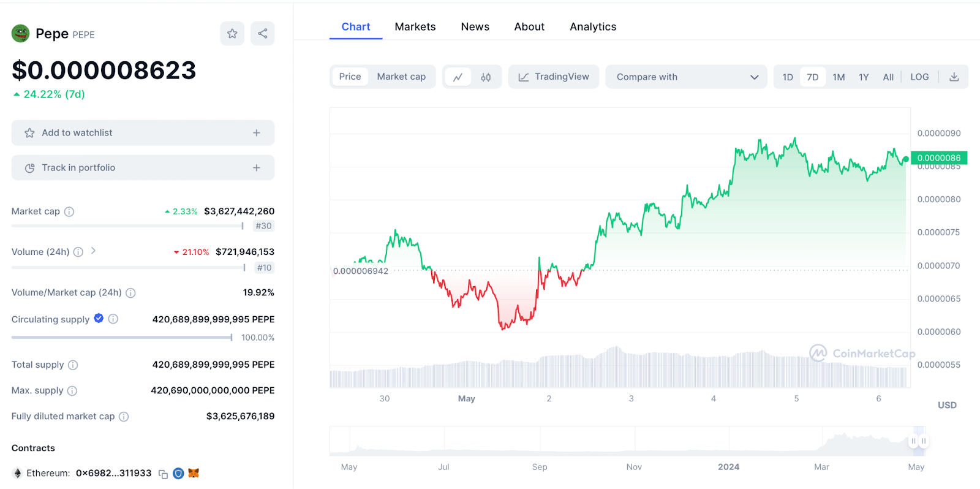Screen dimensions: 980x489
Task: Click the plus icon on Track in portfolio
Action: click(257, 168)
